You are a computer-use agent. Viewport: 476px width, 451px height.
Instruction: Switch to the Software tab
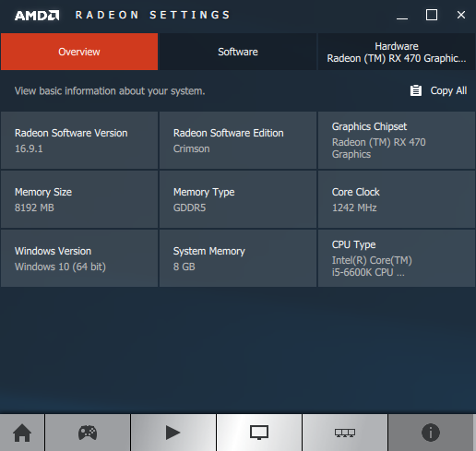click(x=238, y=52)
